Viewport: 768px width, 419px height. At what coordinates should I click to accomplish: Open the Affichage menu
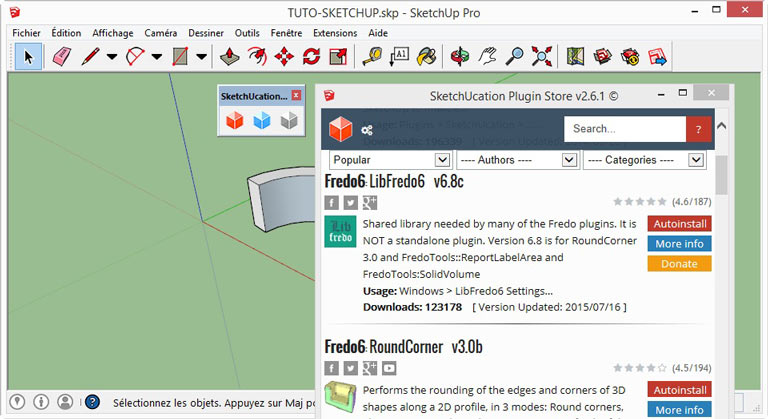(x=113, y=33)
